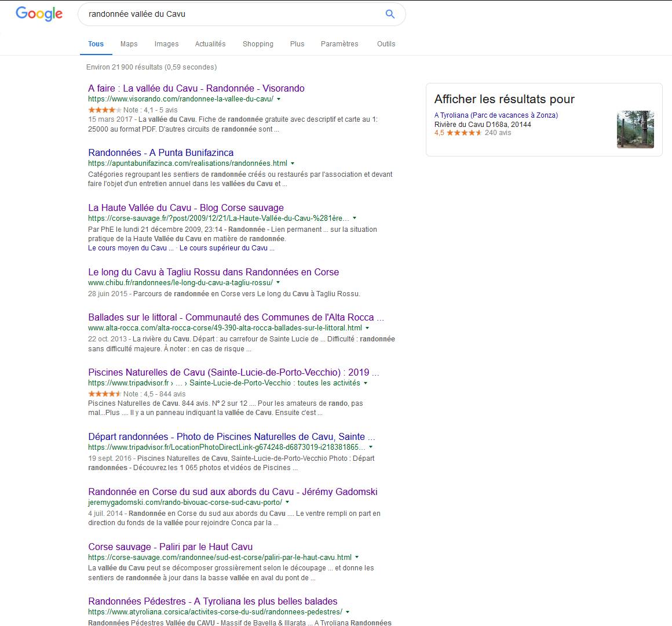This screenshot has width=672, height=626.
Task: Open Randonnées - A Punta Bunifazinca result
Action: (160, 152)
